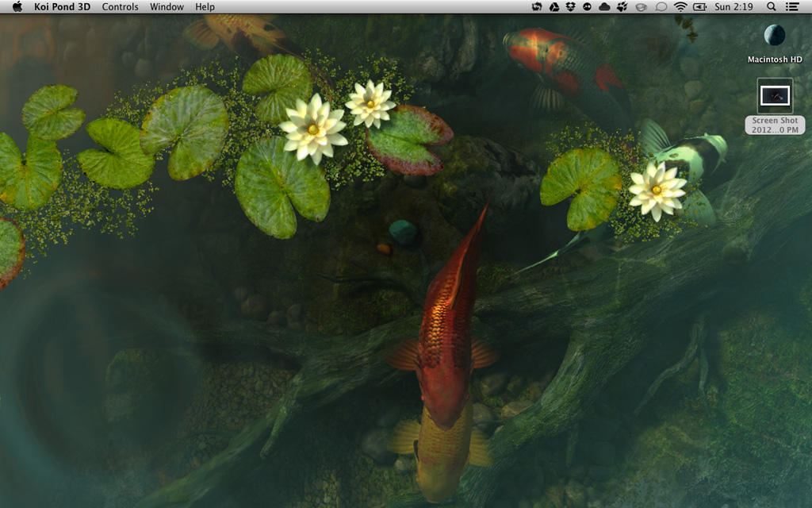Open the Caffeine coffee cup menu icon

coord(643,7)
